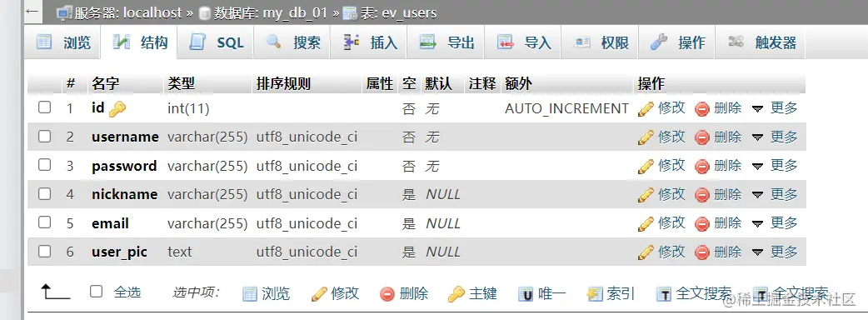Image resolution: width=868 pixels, height=320 pixels.
Task: Open the Operations (操作) tab
Action: tap(677, 42)
